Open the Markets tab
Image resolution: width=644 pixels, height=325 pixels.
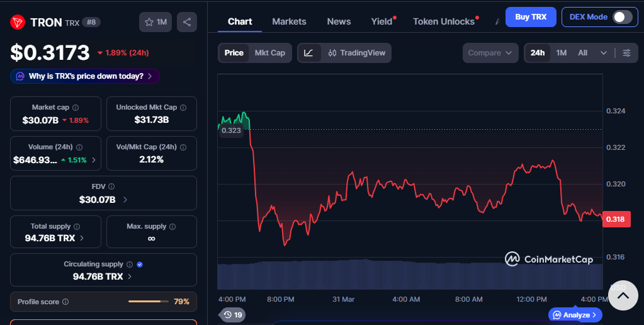289,21
